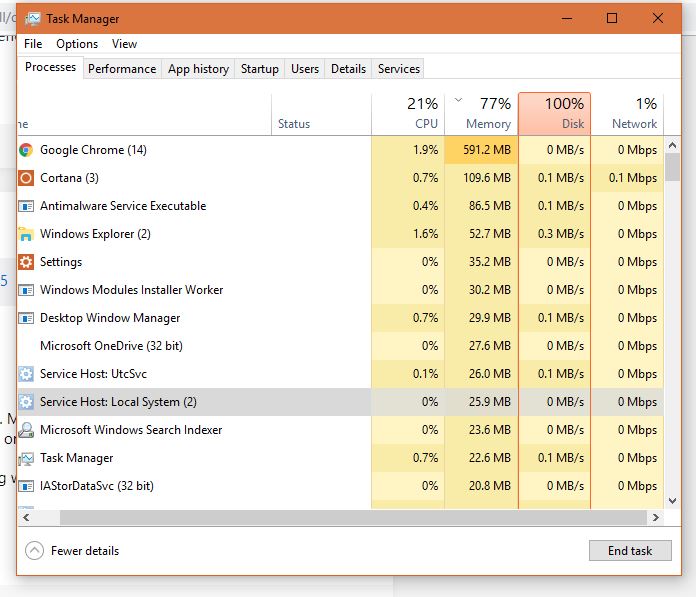Maximize the Task Manager window
The image size is (696, 597).
point(612,19)
